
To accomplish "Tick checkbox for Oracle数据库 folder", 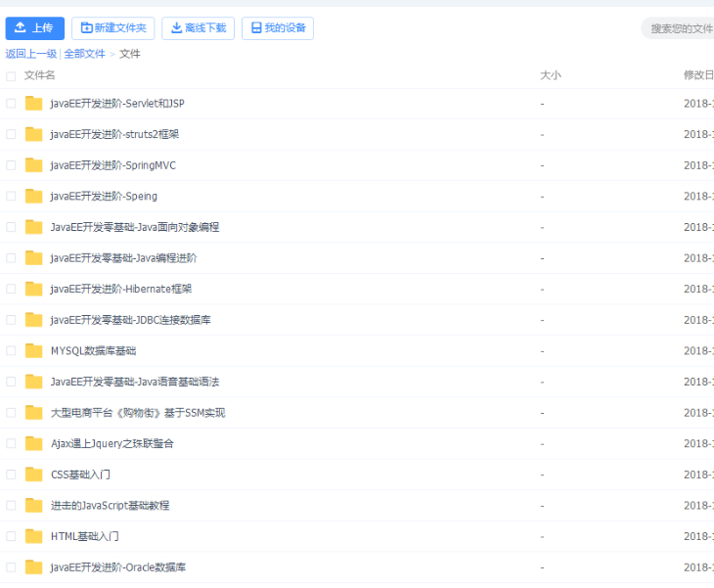I will tap(11, 567).
